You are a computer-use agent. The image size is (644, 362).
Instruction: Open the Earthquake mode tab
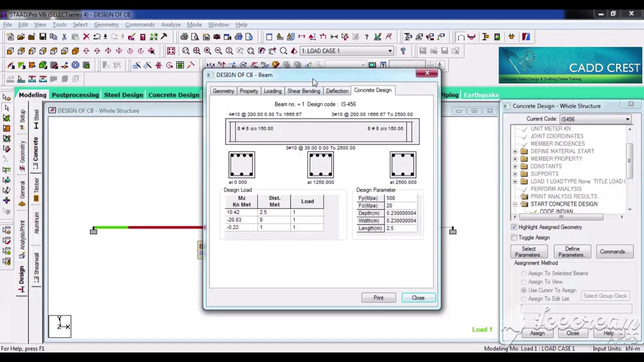[481, 95]
